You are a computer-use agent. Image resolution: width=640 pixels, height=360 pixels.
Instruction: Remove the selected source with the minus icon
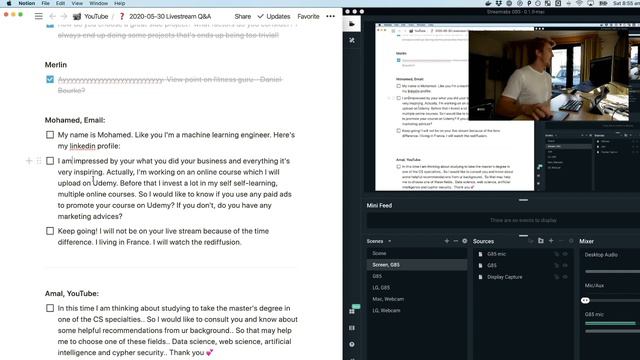(x=561, y=241)
